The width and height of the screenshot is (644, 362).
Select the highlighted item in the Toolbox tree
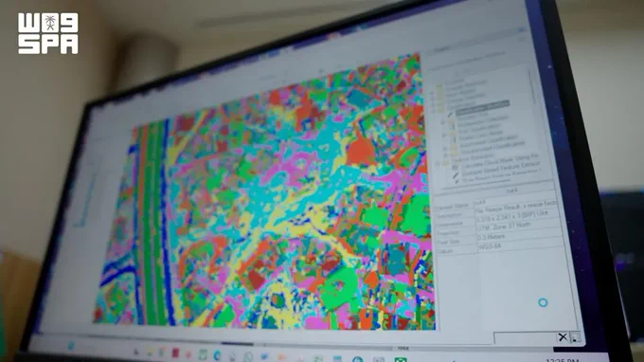click(483, 107)
